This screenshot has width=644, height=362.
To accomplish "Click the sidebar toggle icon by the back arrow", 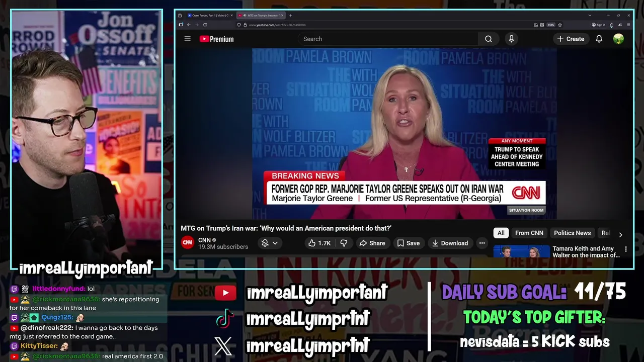I will click(x=181, y=25).
